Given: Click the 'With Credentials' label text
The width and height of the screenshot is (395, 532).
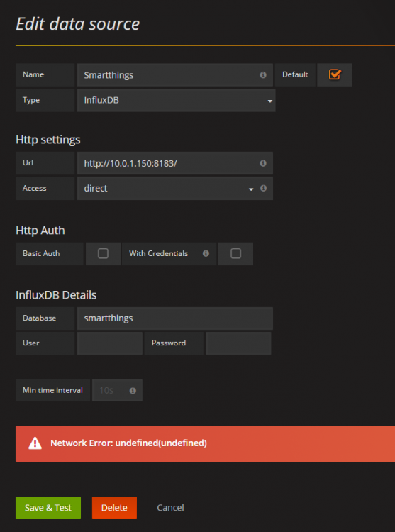Looking at the screenshot, I should click(158, 253).
